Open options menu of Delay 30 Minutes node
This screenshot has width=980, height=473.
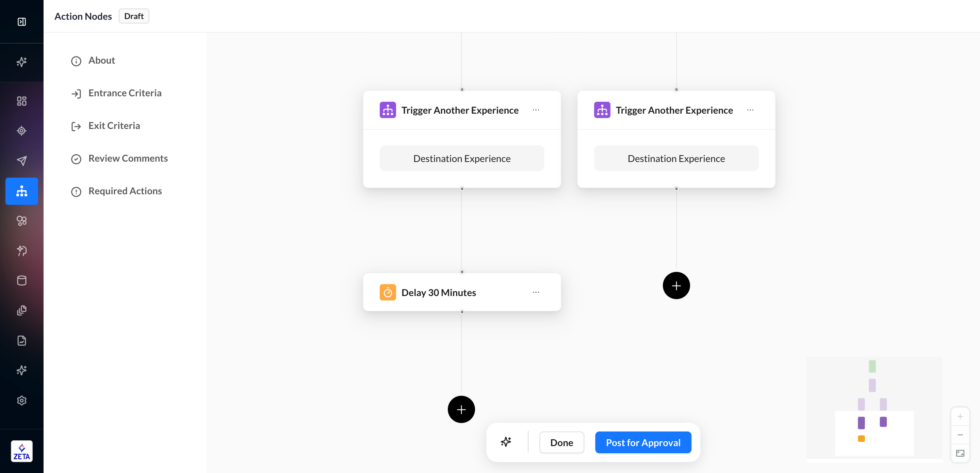coord(536,292)
